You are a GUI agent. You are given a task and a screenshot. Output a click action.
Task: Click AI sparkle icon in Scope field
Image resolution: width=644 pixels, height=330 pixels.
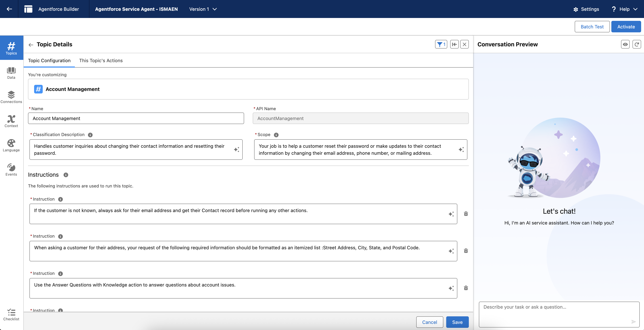(x=461, y=150)
